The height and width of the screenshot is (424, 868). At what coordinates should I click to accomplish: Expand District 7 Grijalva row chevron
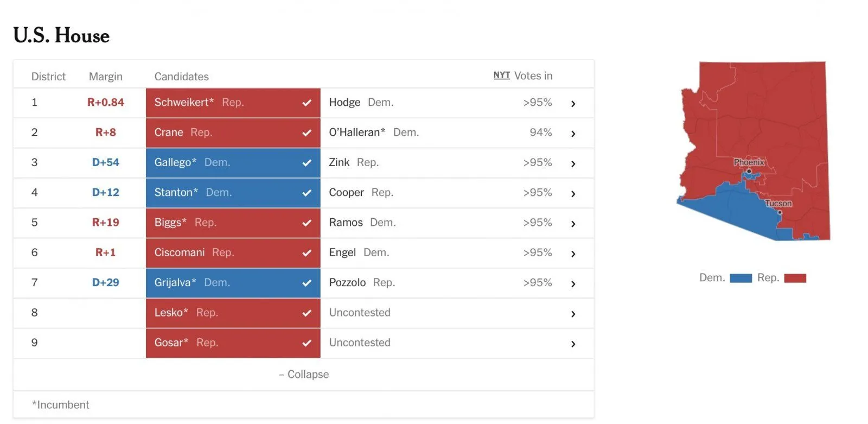click(573, 284)
